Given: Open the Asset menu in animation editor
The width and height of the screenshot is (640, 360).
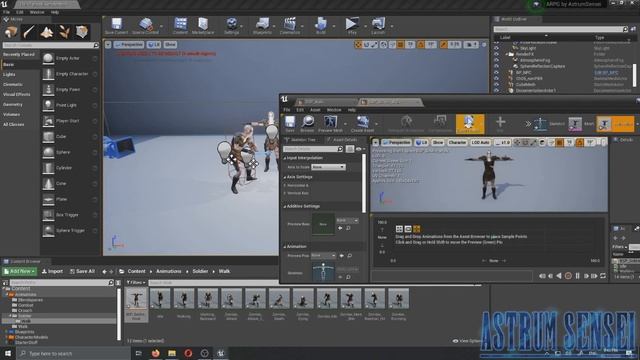Looking at the screenshot, I should click(x=315, y=110).
